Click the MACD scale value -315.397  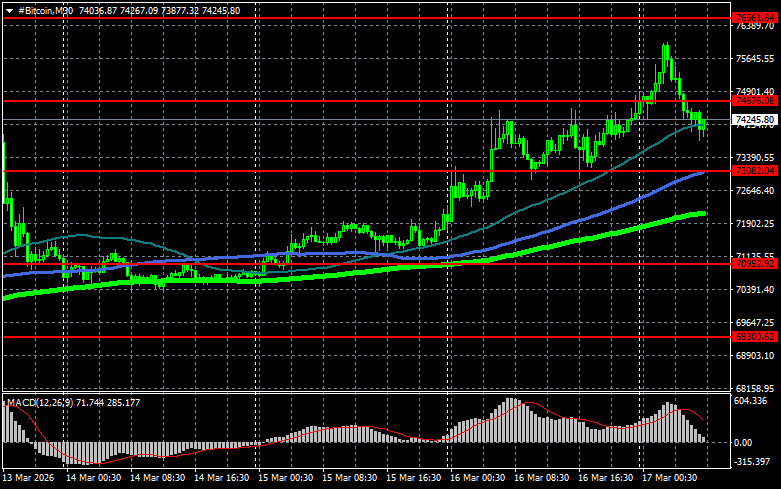(752, 462)
